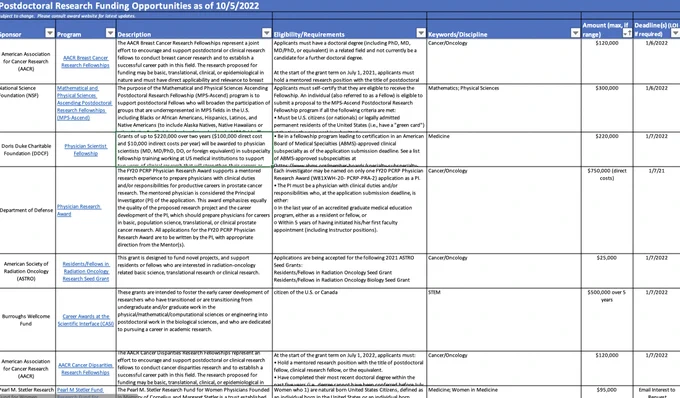This screenshot has width=680, height=398.
Task: Select the AACR sponsor cell in Breast Cancer row
Action: (27, 62)
